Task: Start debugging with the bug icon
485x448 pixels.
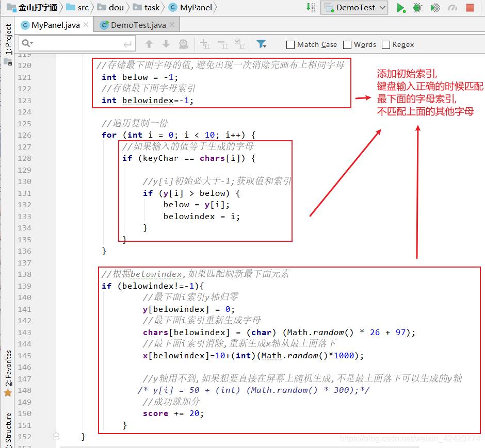Action: coord(417,8)
